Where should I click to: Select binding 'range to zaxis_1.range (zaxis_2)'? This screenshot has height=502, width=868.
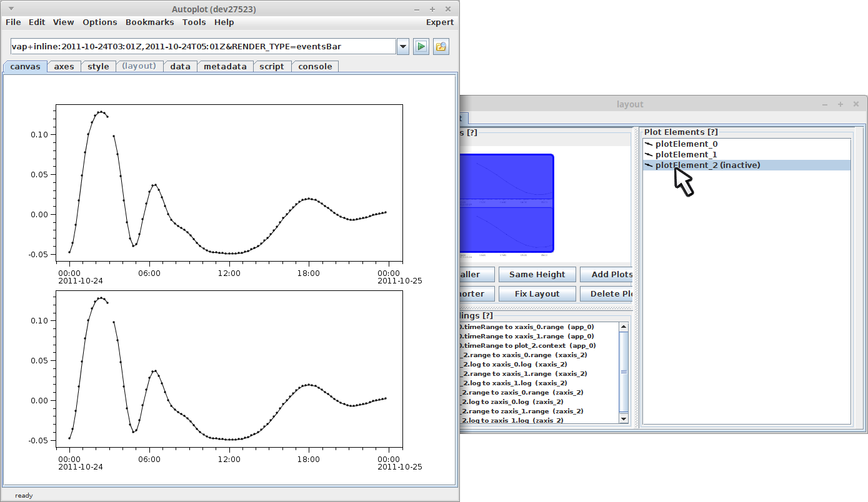(x=539, y=411)
